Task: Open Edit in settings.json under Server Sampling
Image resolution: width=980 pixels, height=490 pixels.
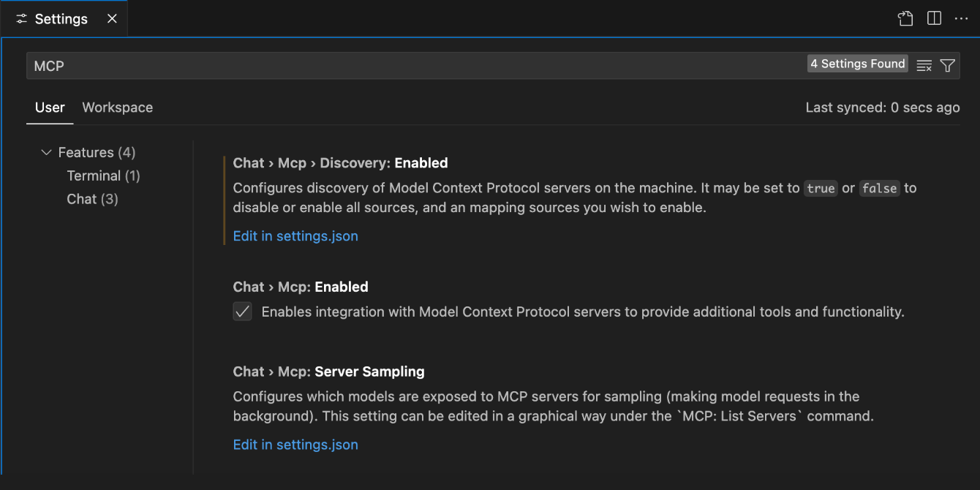Action: coord(295,444)
